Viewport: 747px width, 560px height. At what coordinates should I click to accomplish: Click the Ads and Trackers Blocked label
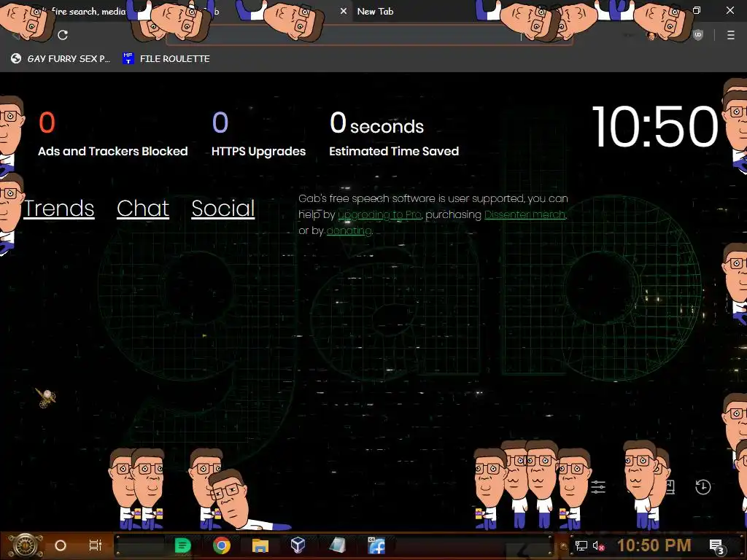(113, 151)
